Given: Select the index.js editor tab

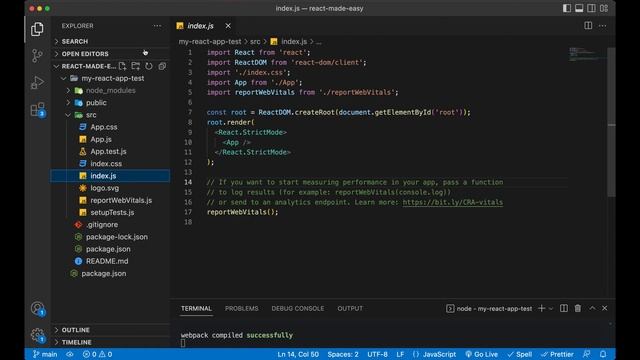Looking at the screenshot, I should click(x=200, y=26).
